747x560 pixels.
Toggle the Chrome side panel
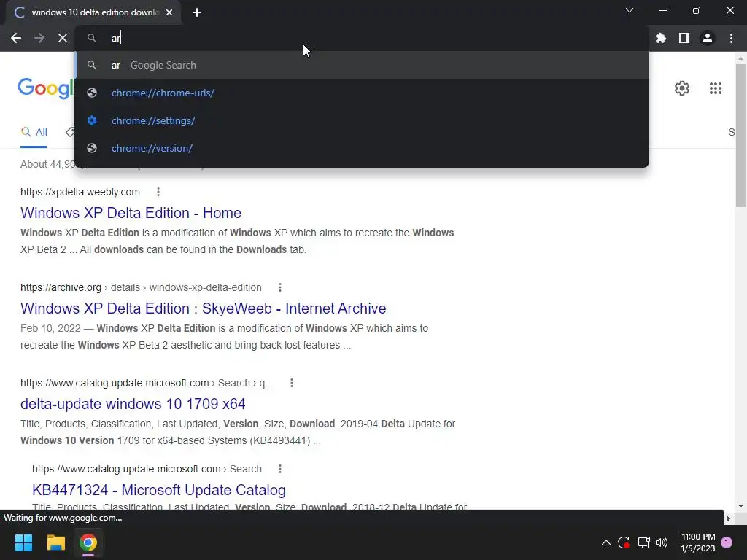tap(684, 38)
